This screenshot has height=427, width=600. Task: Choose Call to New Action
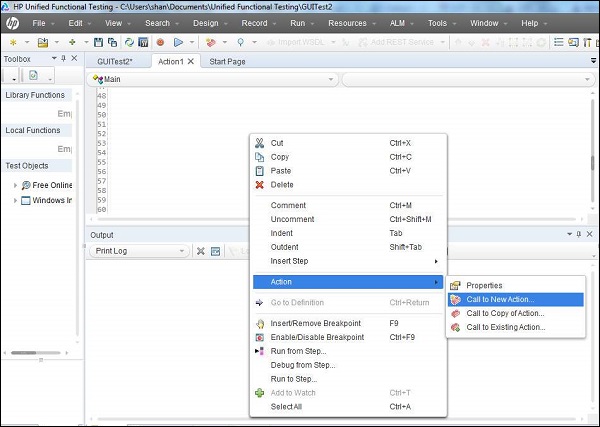(x=500, y=299)
